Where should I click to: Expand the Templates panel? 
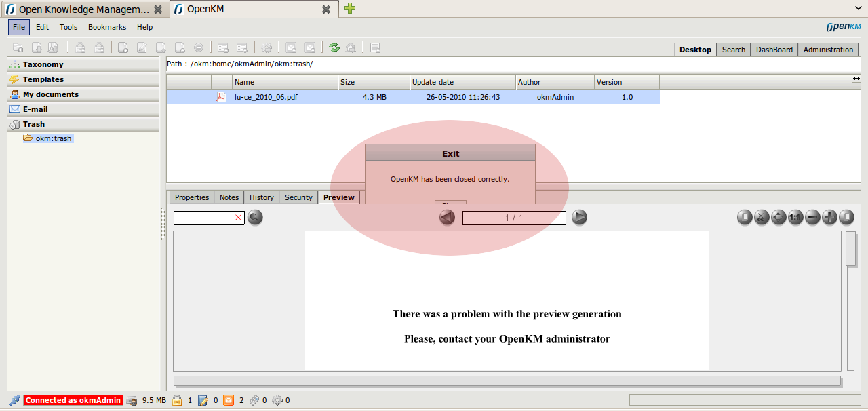click(x=83, y=79)
